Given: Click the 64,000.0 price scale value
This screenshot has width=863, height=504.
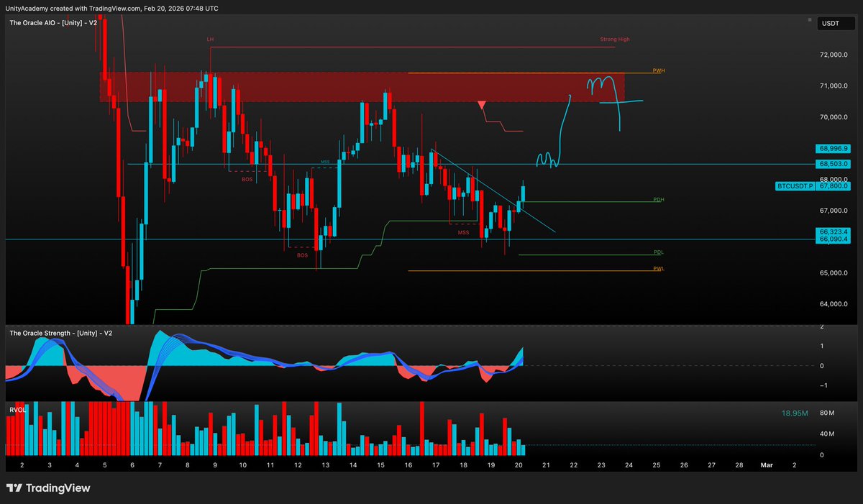Looking at the screenshot, I should tap(834, 304).
